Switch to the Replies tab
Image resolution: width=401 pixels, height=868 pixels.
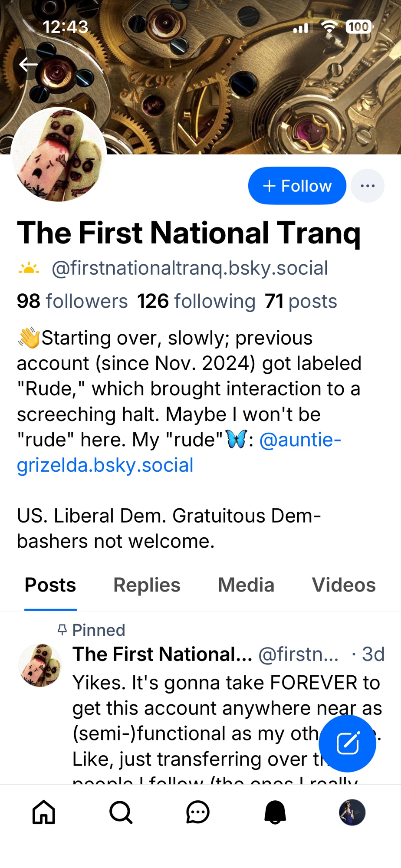(x=147, y=585)
